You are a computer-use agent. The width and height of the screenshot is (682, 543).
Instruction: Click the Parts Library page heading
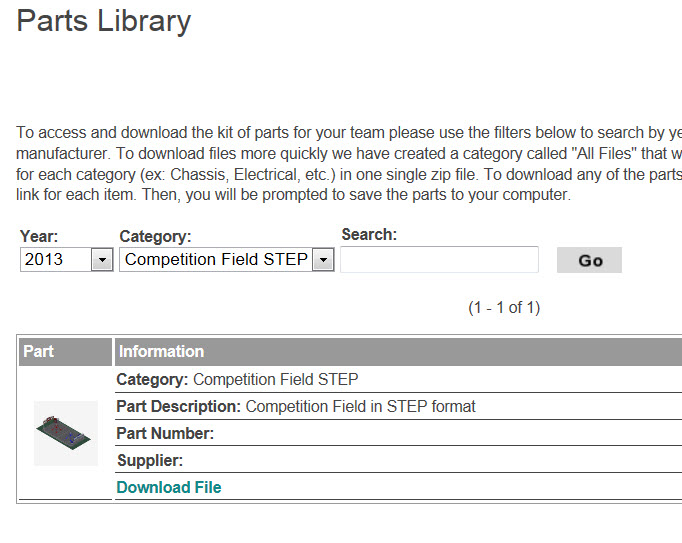[x=104, y=21]
